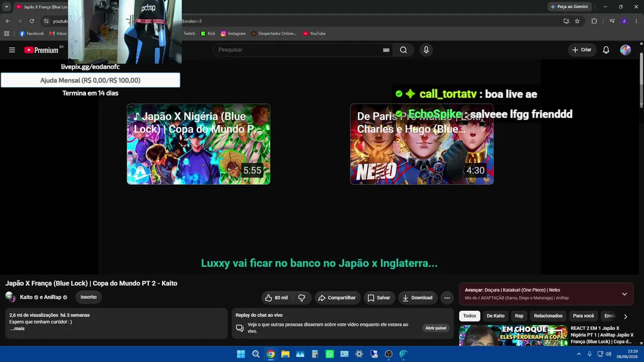Screen dimensions: 644x362
Task: Open Kaito channel name link
Action: pos(26,297)
